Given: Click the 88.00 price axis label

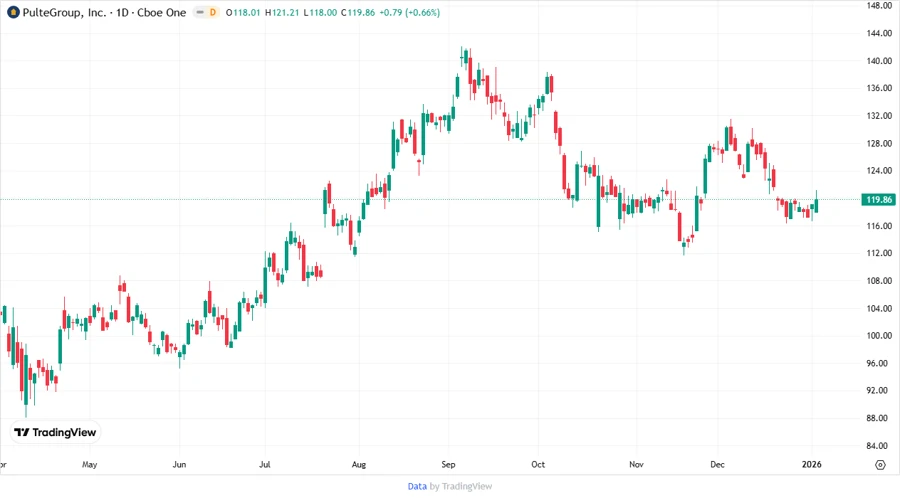Looking at the screenshot, I should [x=879, y=418].
